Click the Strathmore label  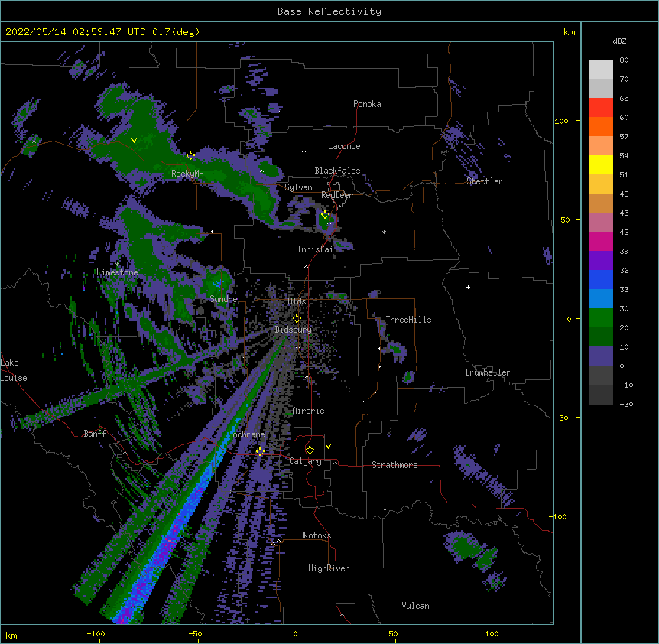tap(394, 465)
